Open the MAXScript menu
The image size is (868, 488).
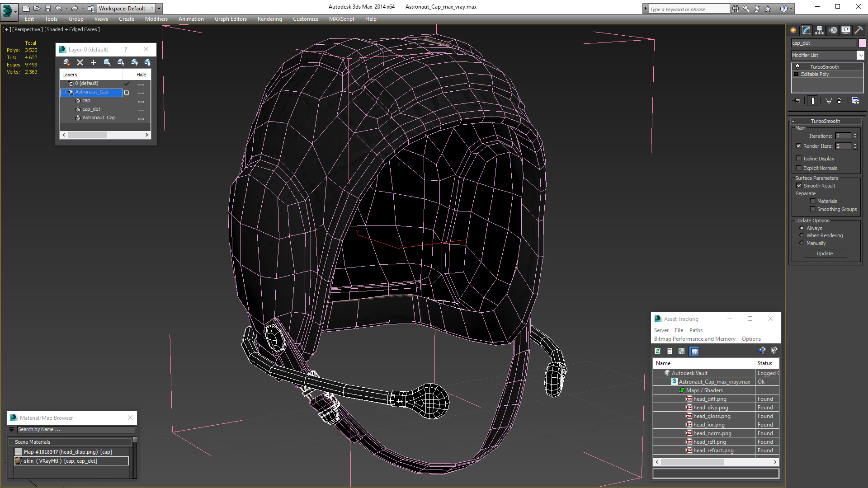click(x=342, y=19)
